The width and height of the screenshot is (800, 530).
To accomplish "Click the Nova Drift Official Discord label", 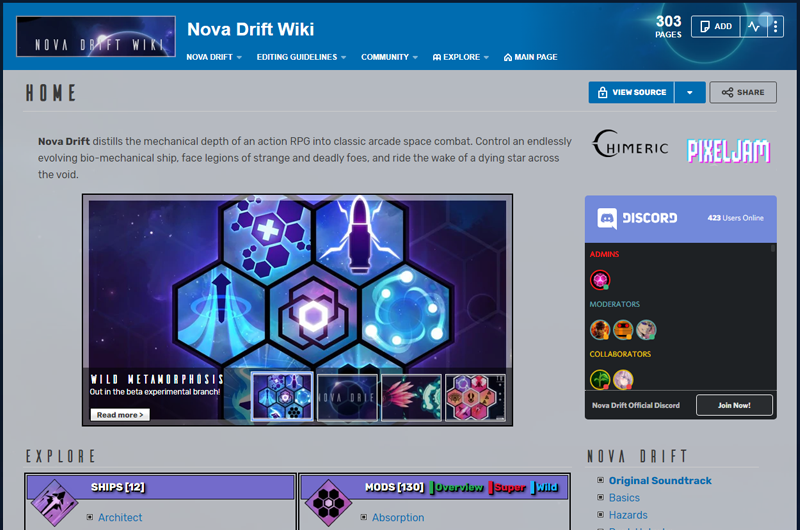I will (636, 406).
